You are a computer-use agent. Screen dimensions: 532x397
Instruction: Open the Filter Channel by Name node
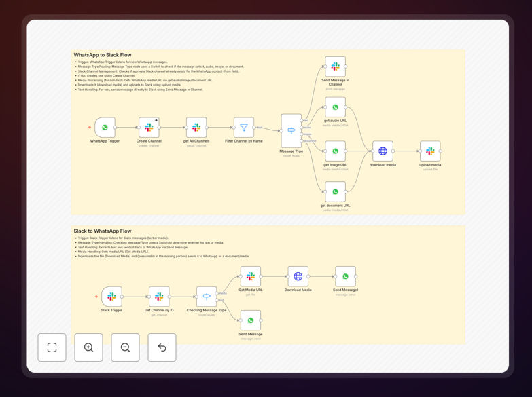pos(244,128)
